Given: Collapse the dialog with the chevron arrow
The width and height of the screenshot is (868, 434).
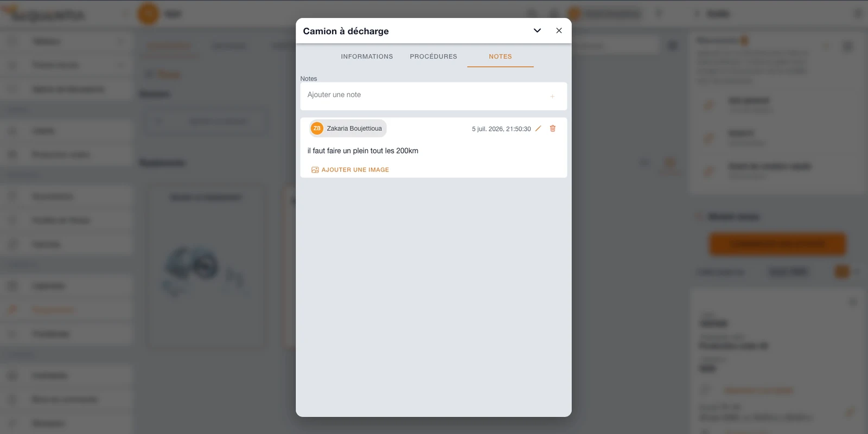Looking at the screenshot, I should 537,30.
